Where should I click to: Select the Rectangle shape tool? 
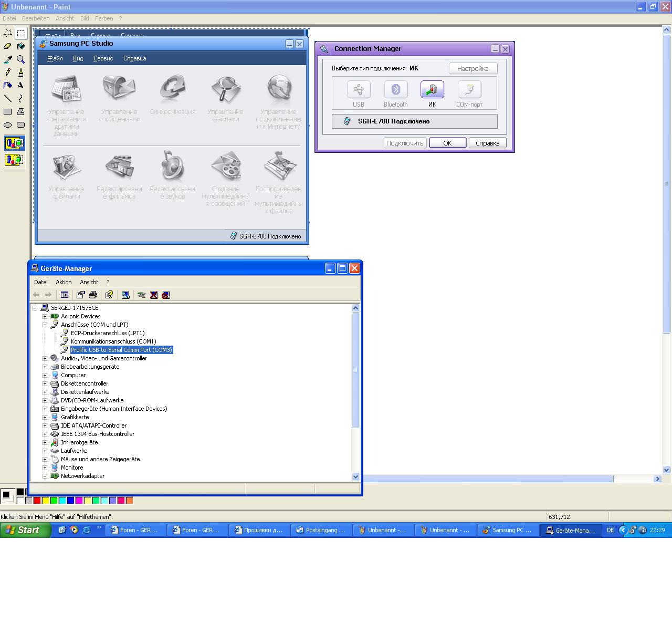[x=8, y=111]
